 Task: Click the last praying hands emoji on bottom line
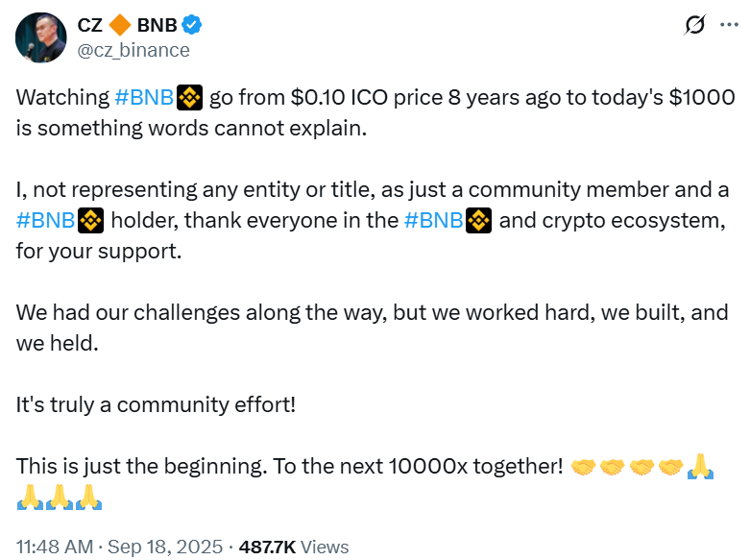coord(88,498)
